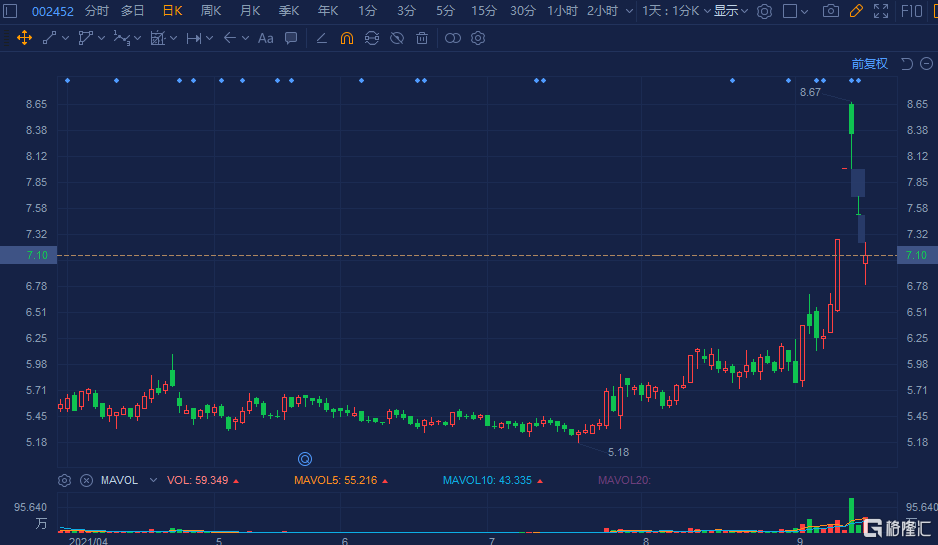Click the undo arrow beside 前复权
The image size is (938, 545).
[907, 63]
